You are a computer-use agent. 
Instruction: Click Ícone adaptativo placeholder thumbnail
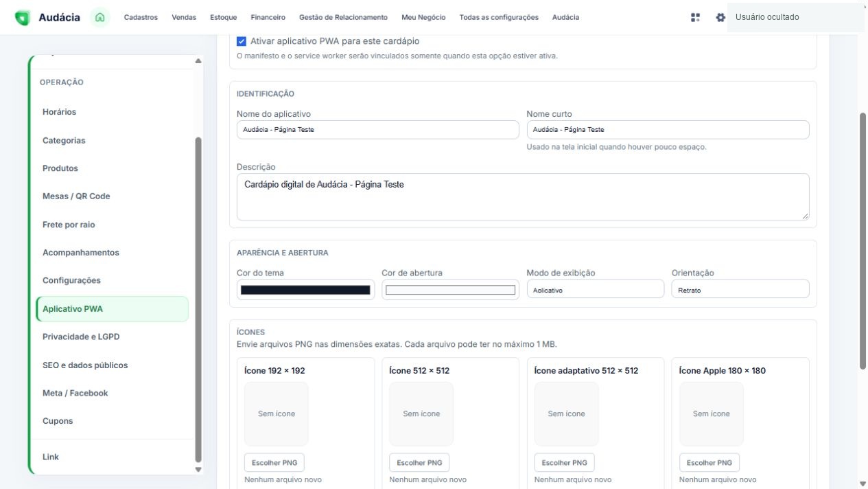(566, 414)
